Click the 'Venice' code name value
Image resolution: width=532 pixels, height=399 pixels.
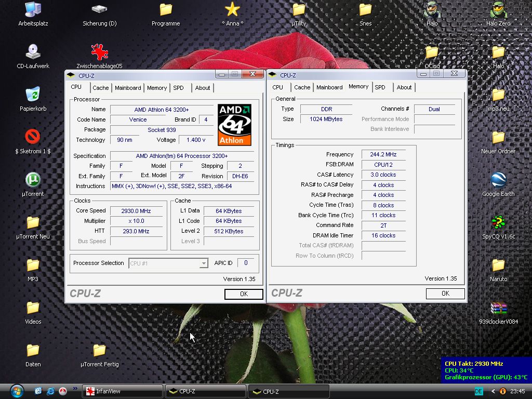[x=138, y=120]
